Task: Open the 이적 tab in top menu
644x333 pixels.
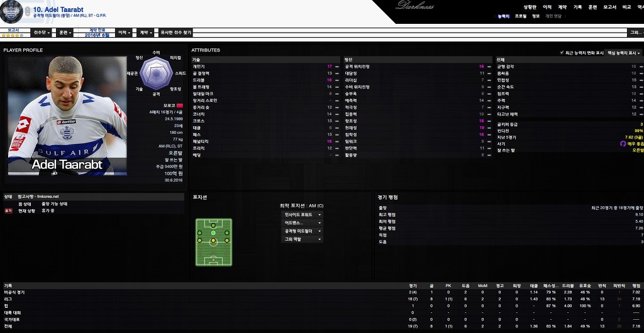Action: pos(547,7)
